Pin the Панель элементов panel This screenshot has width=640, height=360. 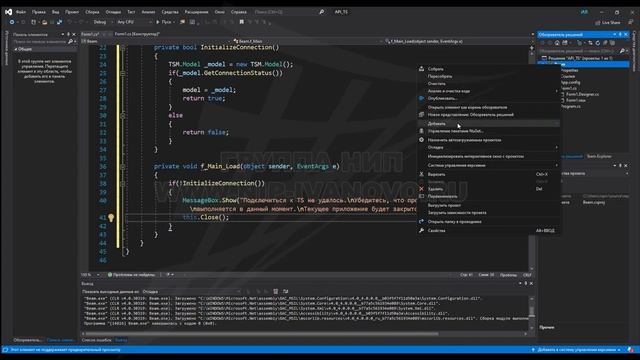click(68, 35)
